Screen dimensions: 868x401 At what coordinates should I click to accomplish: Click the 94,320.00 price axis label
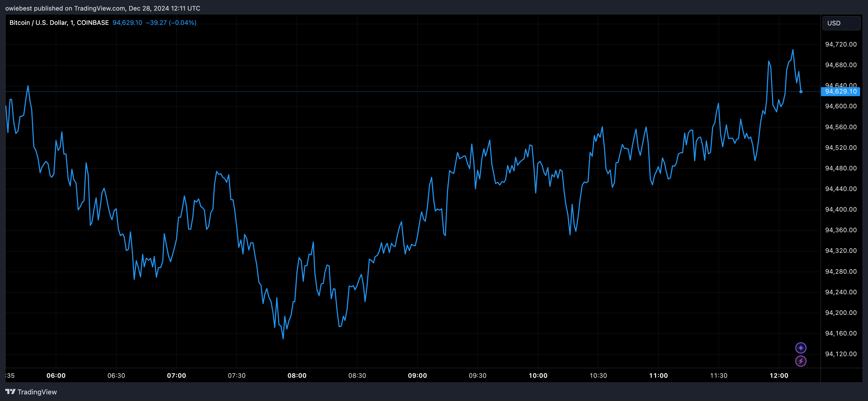(841, 250)
